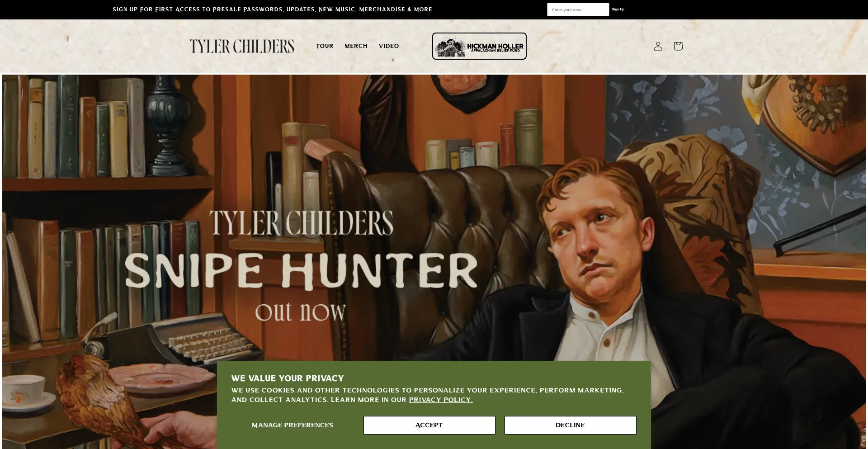Click the 'out now' hero text
The height and width of the screenshot is (449, 868).
click(x=301, y=312)
